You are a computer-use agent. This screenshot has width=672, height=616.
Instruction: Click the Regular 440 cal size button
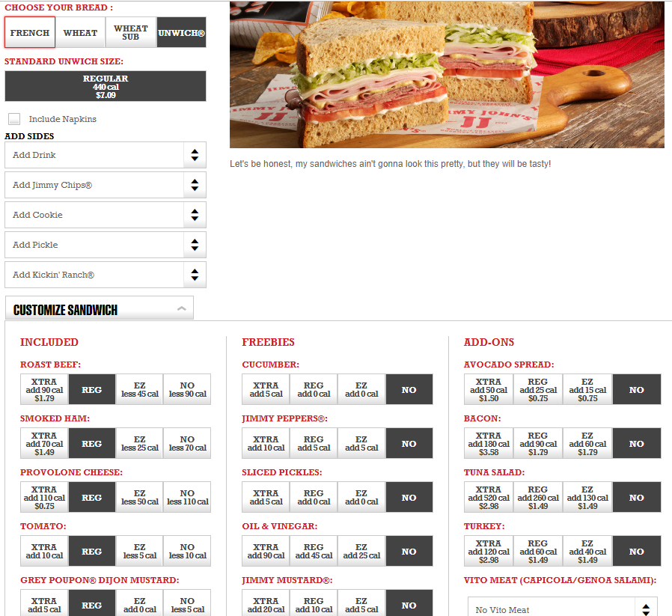click(x=106, y=86)
